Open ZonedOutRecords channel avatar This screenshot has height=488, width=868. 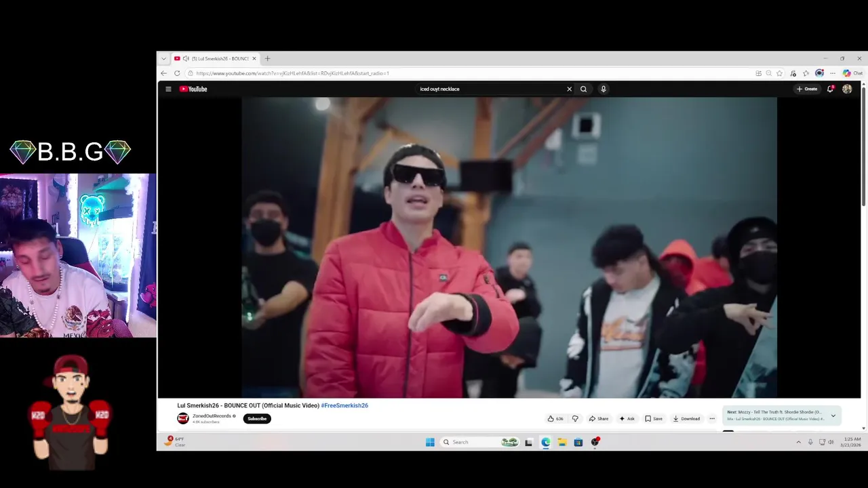coord(183,419)
